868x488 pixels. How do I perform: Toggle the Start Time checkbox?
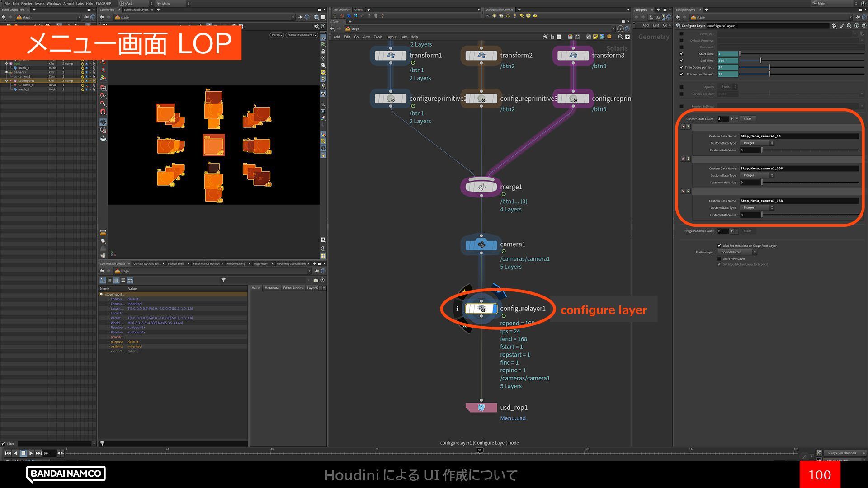682,54
